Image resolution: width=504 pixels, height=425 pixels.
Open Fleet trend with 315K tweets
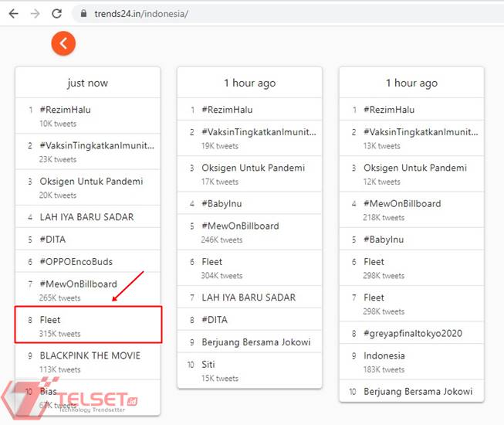click(50, 320)
